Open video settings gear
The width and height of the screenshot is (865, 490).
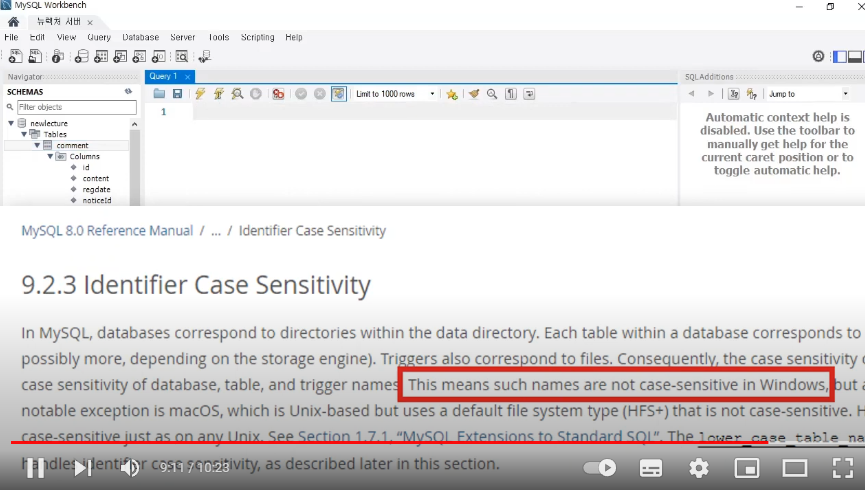coord(698,468)
